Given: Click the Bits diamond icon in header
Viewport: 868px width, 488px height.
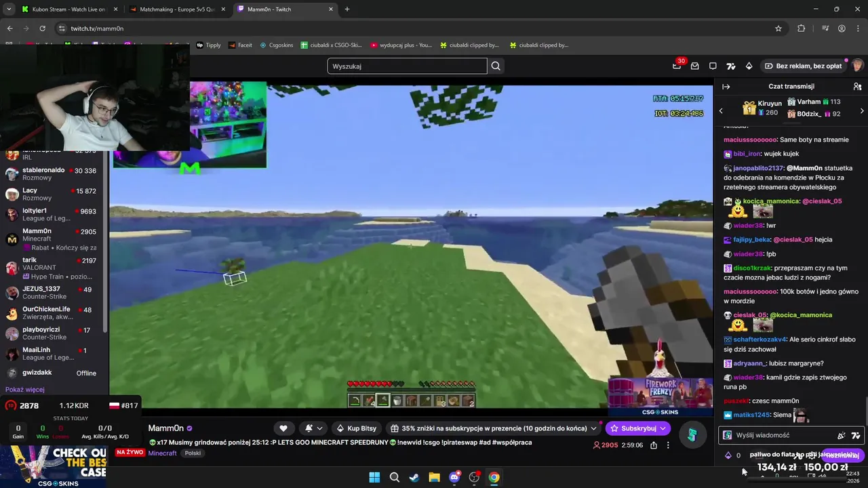Looking at the screenshot, I should click(x=749, y=66).
